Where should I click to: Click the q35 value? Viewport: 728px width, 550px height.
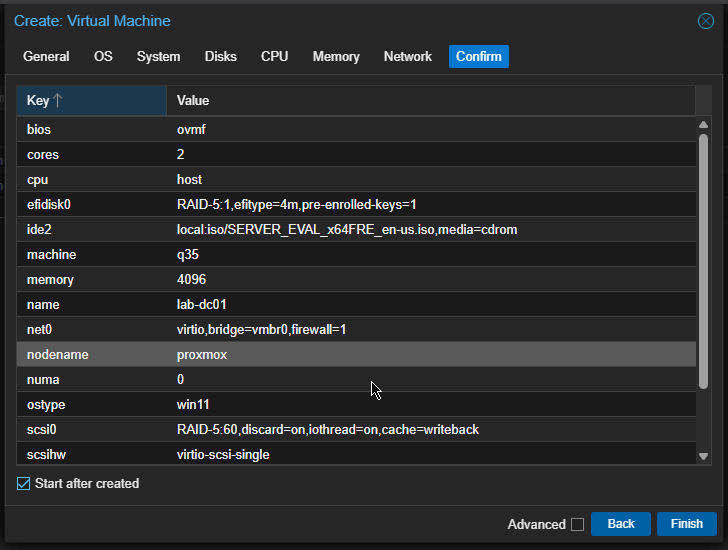[431, 255]
